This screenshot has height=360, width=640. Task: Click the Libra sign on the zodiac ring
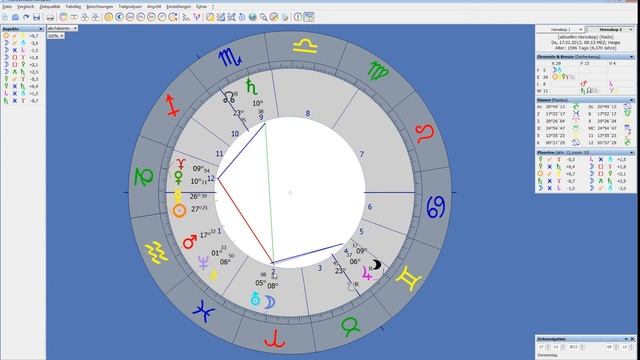tap(304, 46)
